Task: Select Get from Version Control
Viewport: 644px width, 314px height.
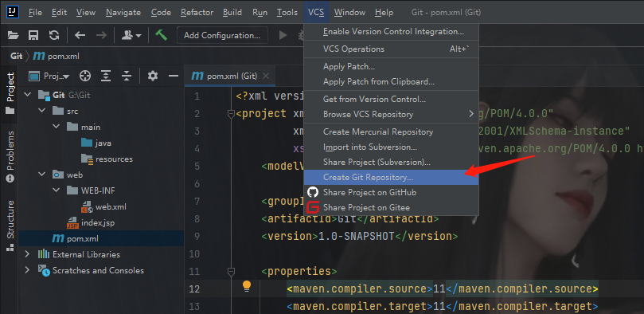Action: 391,99
